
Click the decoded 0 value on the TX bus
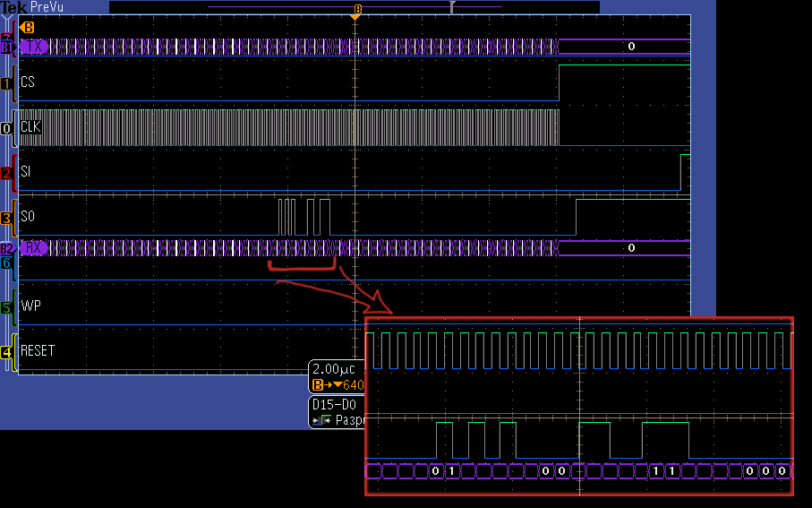[x=631, y=46]
